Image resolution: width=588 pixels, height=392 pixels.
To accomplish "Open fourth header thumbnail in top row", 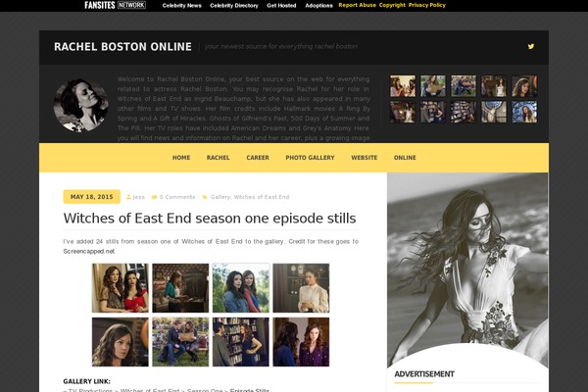I will [x=494, y=86].
